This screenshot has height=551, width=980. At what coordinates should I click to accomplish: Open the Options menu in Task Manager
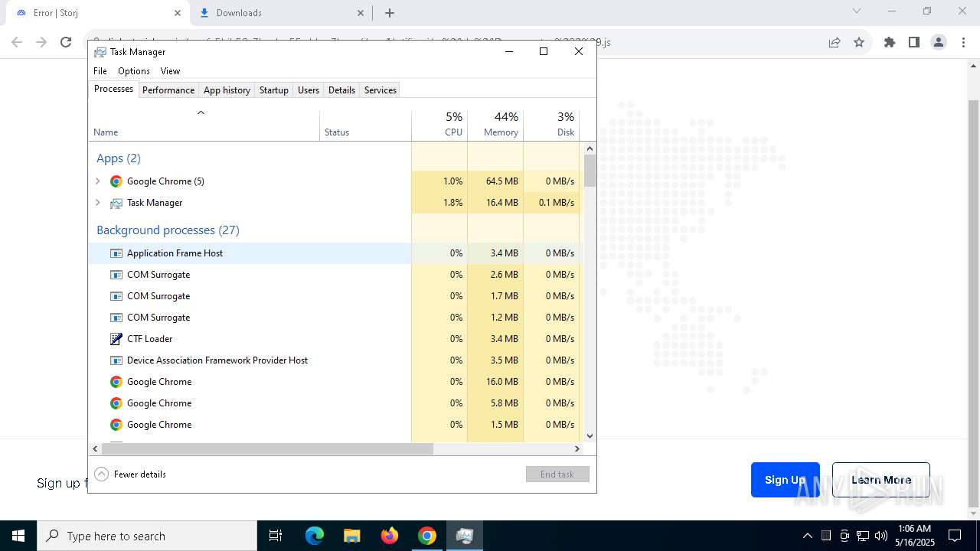tap(134, 71)
